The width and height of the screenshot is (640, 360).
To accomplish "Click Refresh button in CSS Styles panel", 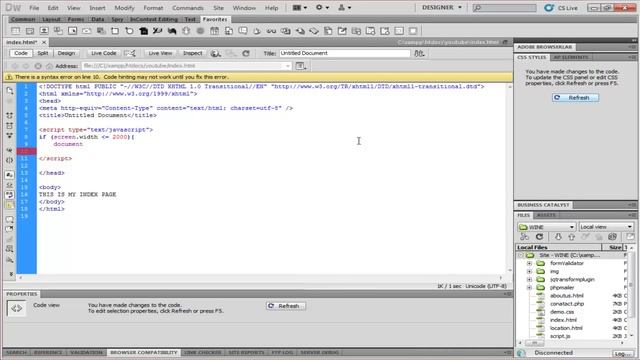I will pyautogui.click(x=576, y=98).
